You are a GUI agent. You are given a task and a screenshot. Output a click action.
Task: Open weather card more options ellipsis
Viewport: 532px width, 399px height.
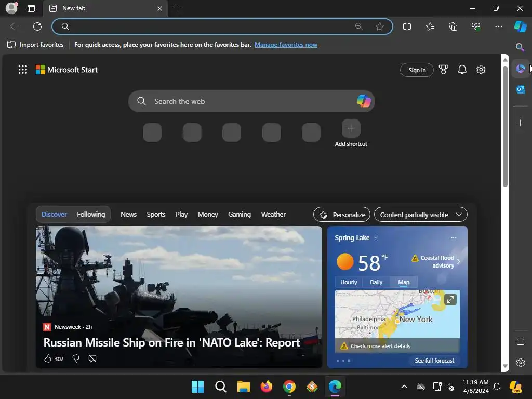pos(454,237)
